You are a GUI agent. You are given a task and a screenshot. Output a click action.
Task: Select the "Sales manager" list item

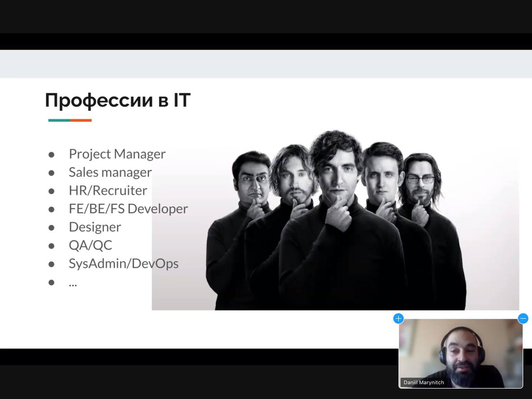[x=110, y=172]
